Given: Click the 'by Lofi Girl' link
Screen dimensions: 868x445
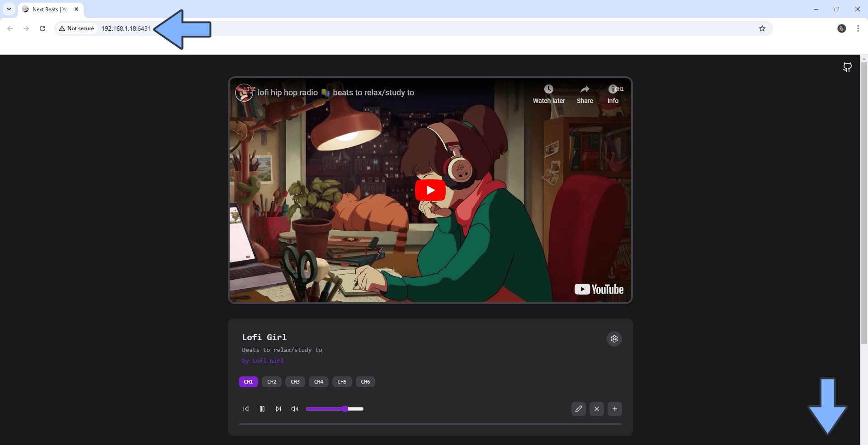Looking at the screenshot, I should pos(263,361).
